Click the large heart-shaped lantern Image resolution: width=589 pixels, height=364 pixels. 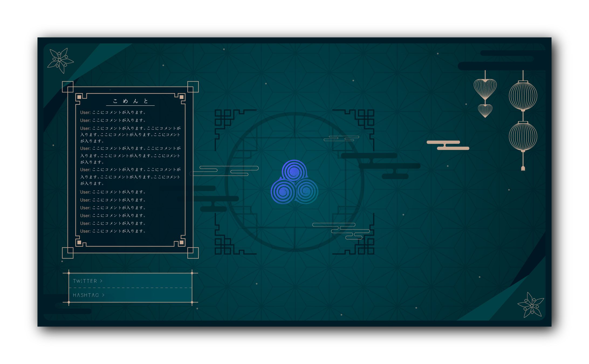tap(485, 89)
